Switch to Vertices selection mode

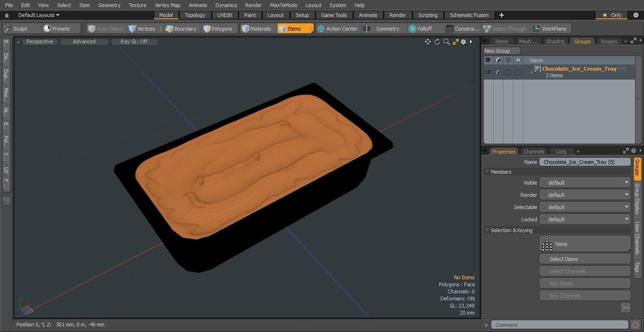coord(145,29)
